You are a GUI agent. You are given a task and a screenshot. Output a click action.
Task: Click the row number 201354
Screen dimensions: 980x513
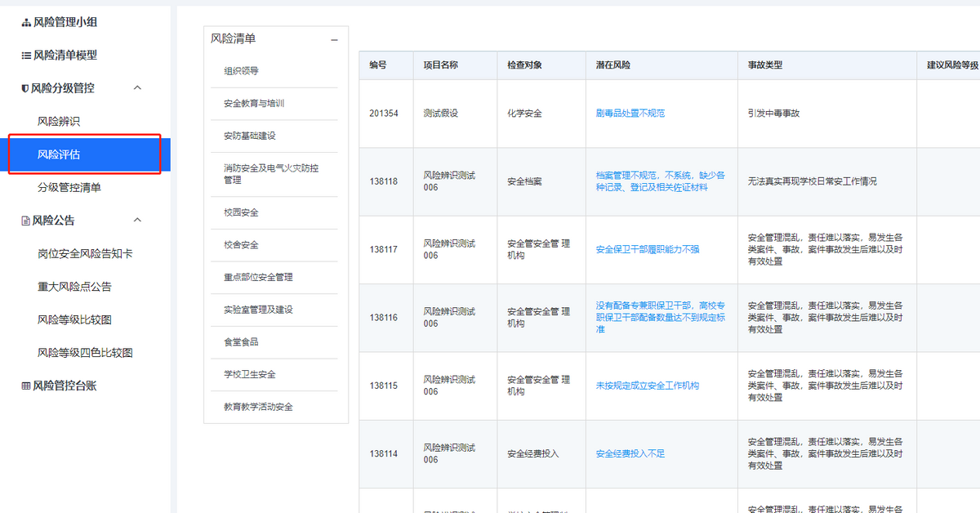384,114
